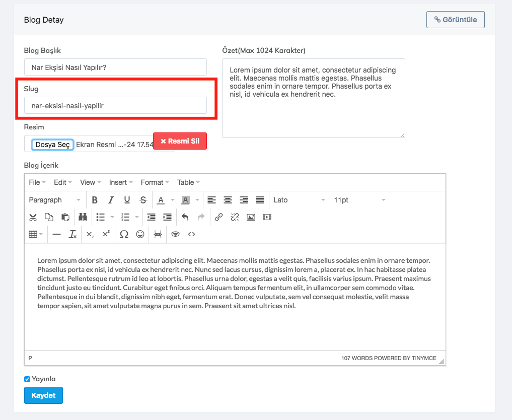The height and width of the screenshot is (420, 512).
Task: Click the Resmi Sil button
Action: click(x=180, y=141)
